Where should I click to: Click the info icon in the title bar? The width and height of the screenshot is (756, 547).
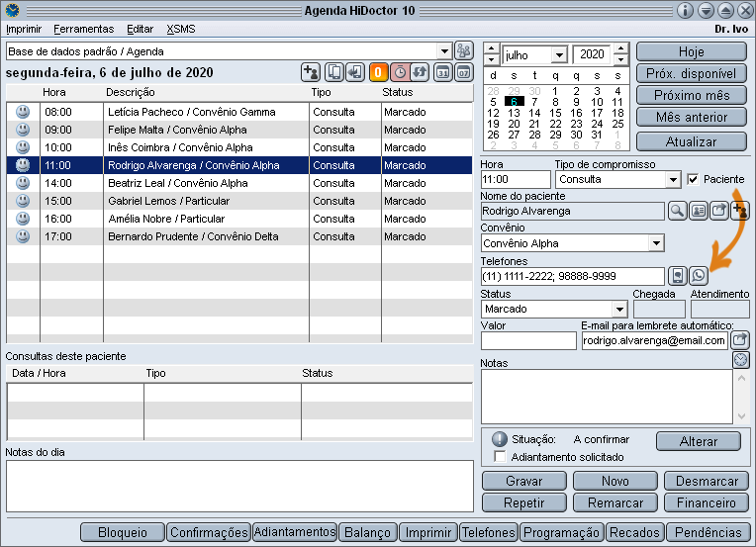pos(685,10)
